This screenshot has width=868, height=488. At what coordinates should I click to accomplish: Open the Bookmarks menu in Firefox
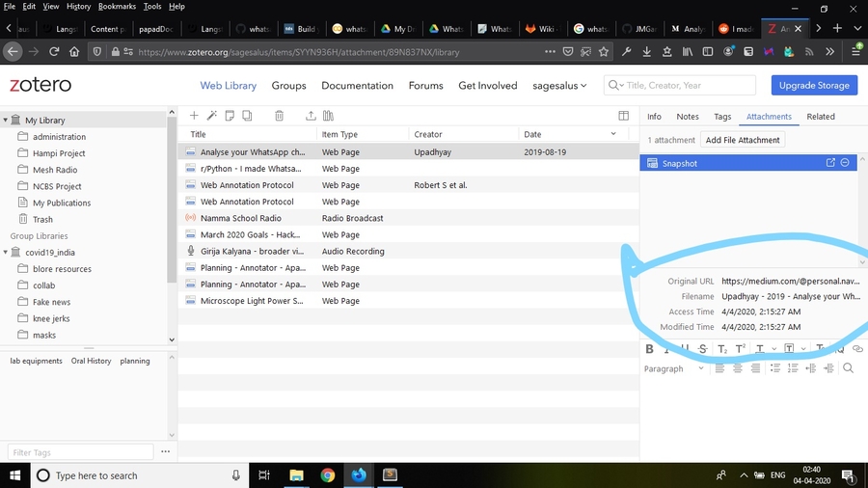tap(117, 7)
